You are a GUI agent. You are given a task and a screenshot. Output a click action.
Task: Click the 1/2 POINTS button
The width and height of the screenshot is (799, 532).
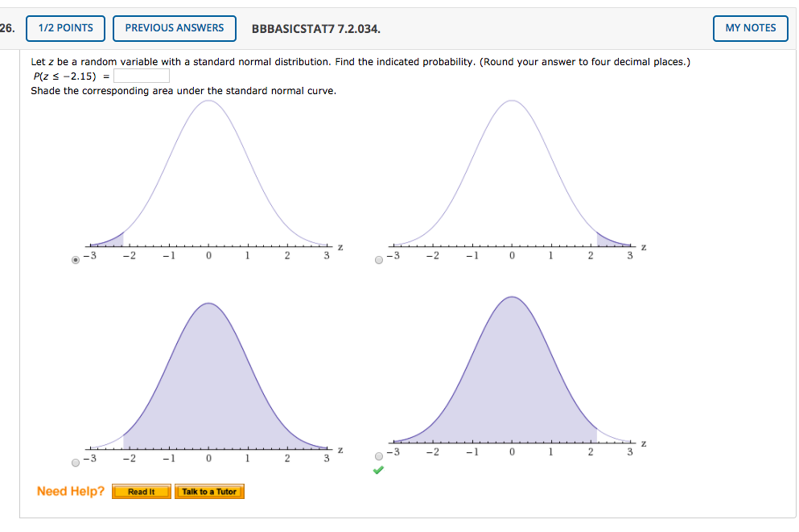(x=65, y=27)
